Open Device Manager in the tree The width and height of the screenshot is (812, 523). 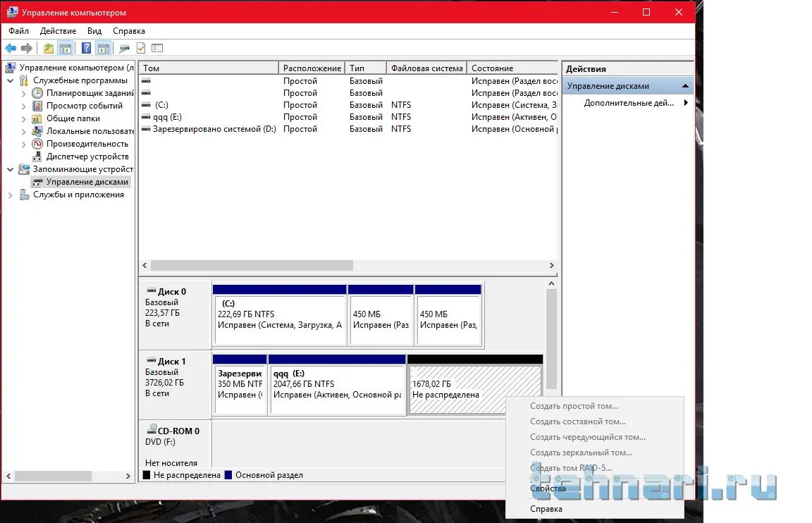[87, 156]
